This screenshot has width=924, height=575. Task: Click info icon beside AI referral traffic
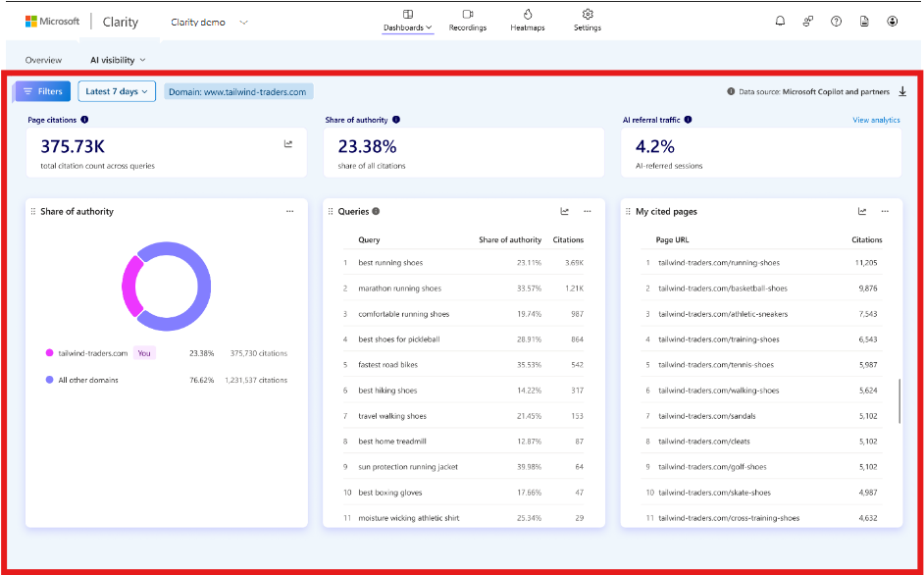688,120
